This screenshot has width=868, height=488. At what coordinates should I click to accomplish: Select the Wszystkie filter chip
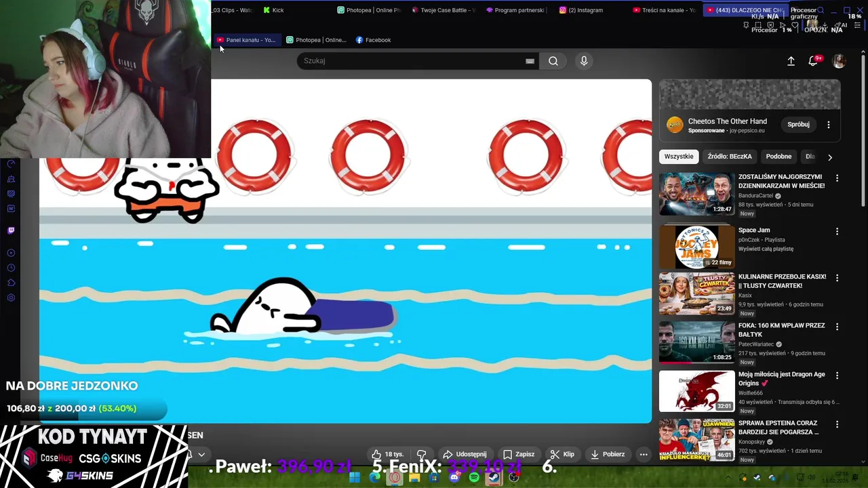point(679,157)
